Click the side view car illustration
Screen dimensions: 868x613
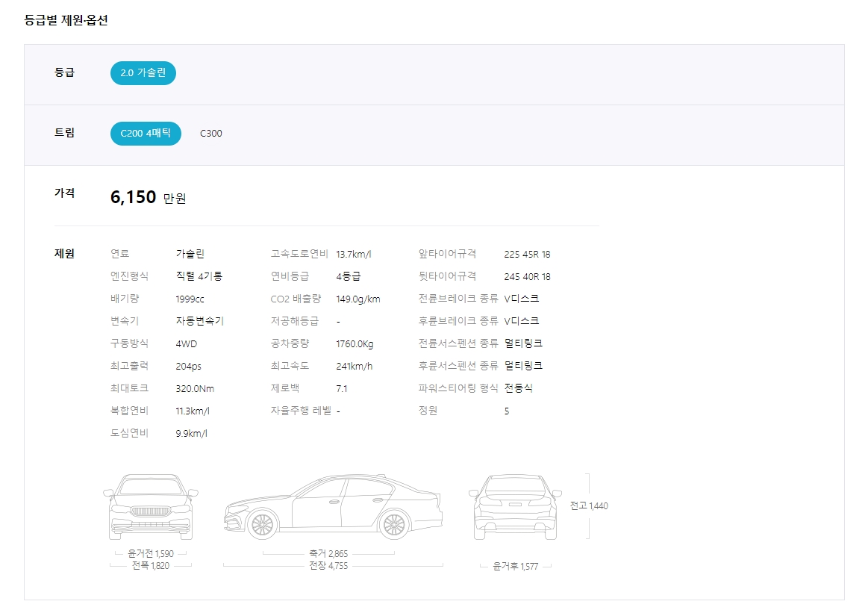[x=334, y=507]
